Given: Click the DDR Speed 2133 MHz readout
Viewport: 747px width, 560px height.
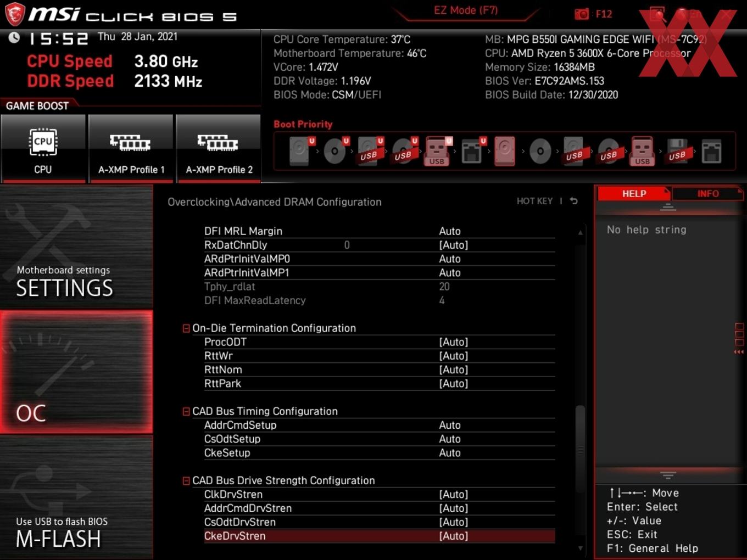Looking at the screenshot, I should 115,81.
